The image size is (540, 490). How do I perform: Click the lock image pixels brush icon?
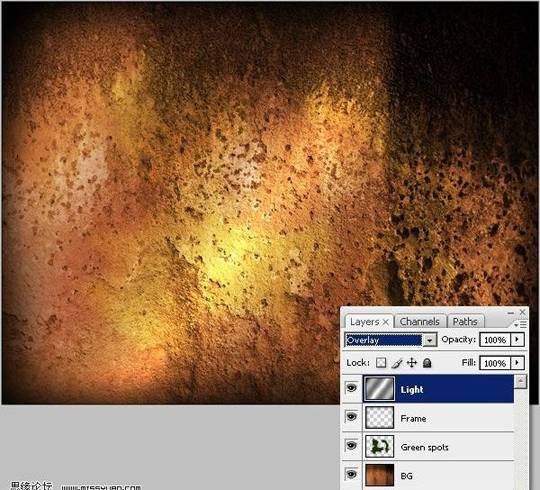click(397, 363)
